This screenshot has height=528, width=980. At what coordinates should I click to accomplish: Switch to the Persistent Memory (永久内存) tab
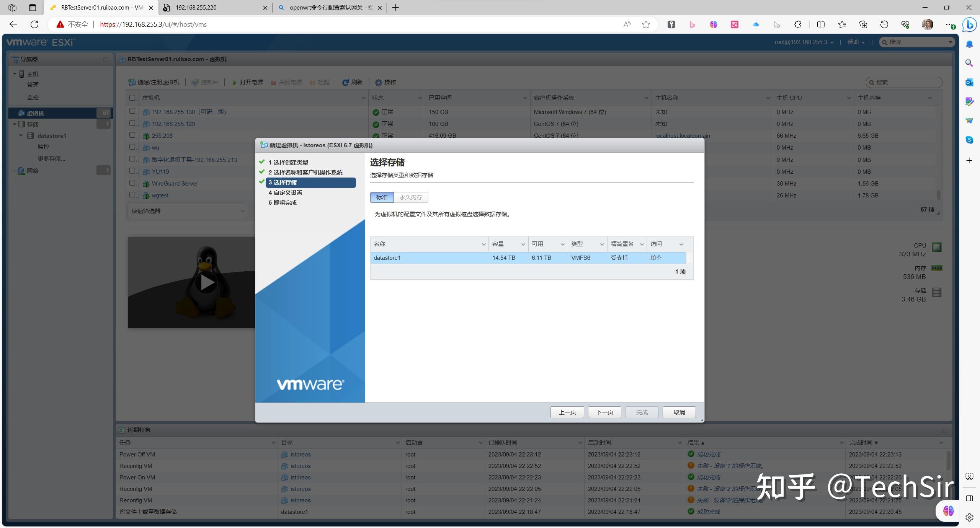[x=410, y=197]
